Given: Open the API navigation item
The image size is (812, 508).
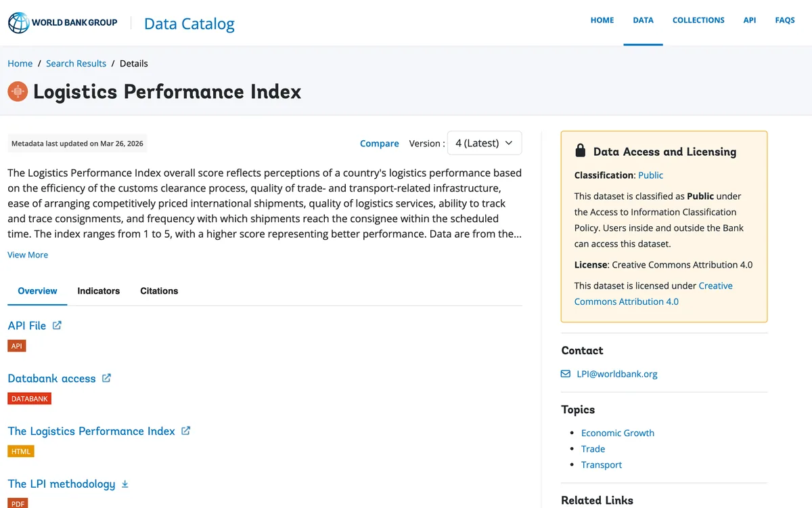Looking at the screenshot, I should click(750, 20).
